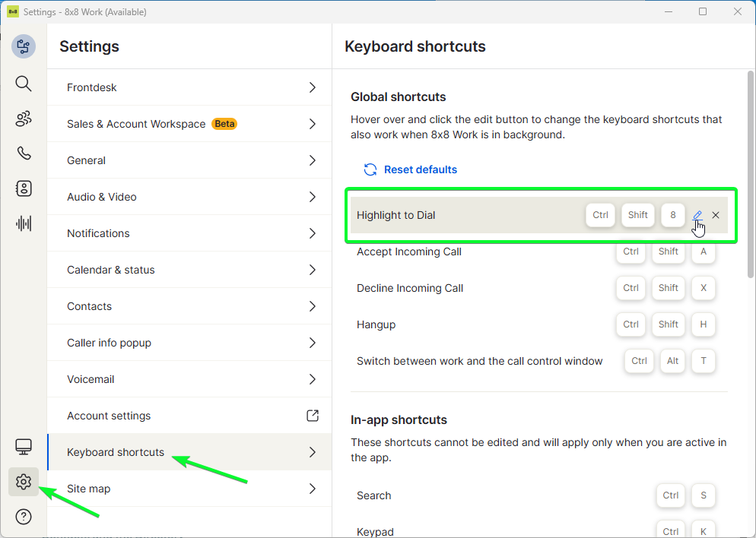This screenshot has width=756, height=538.
Task: Click the Decline Incoming Call label
Action: (410, 289)
